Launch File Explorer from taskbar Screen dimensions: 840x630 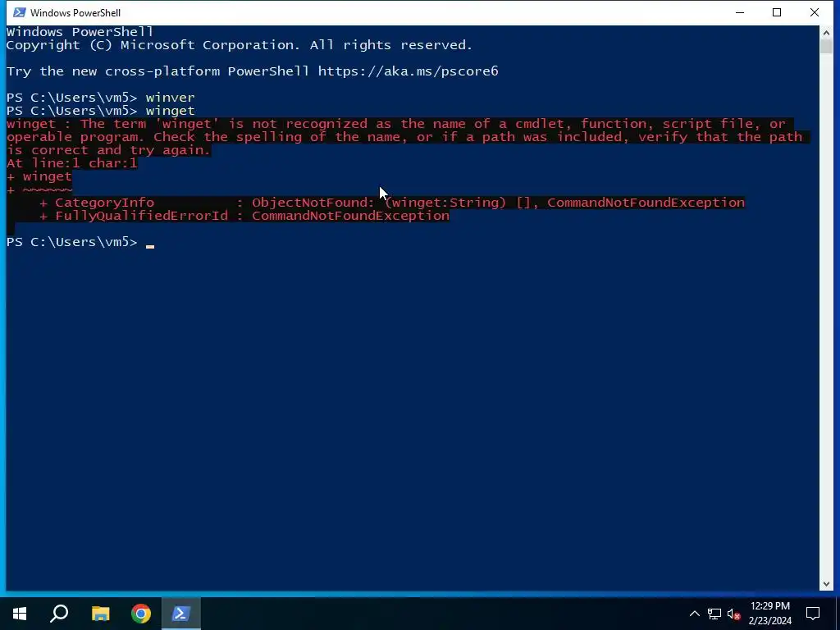click(100, 614)
